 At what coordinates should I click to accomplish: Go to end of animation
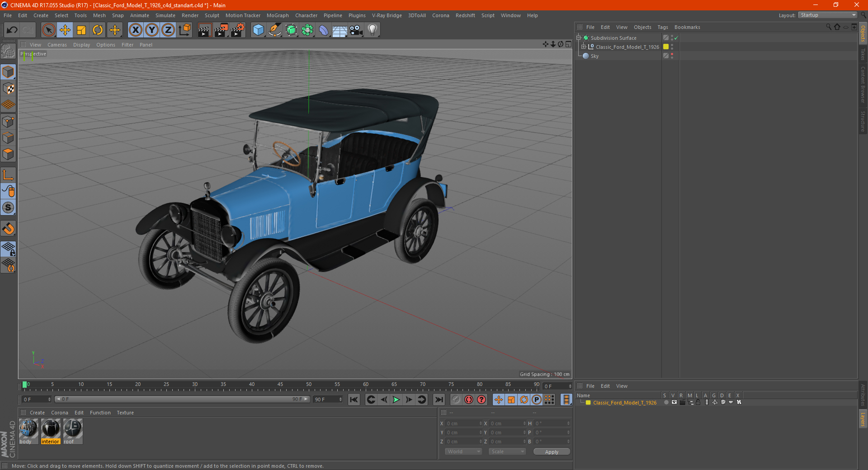(x=439, y=399)
